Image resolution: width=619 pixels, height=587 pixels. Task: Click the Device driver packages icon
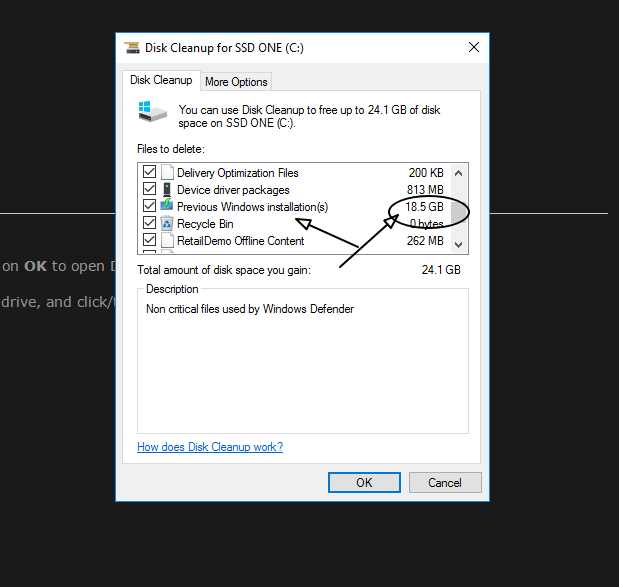coord(167,189)
